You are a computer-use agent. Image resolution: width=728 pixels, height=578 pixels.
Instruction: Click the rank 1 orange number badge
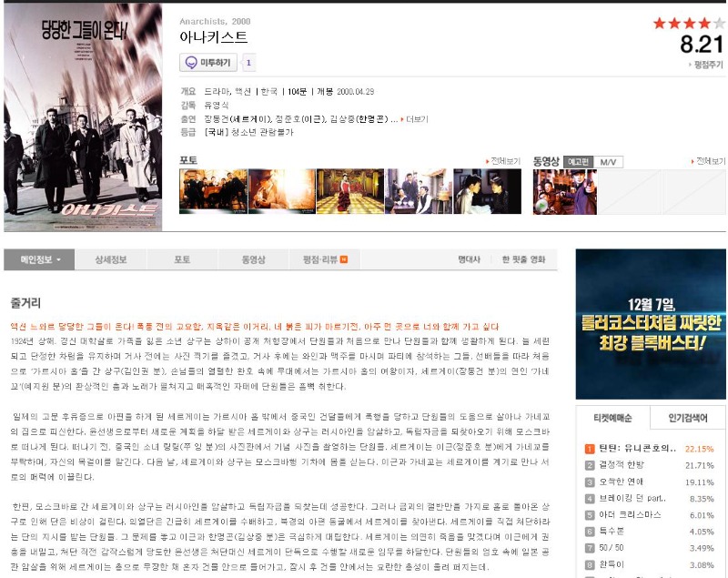[589, 449]
